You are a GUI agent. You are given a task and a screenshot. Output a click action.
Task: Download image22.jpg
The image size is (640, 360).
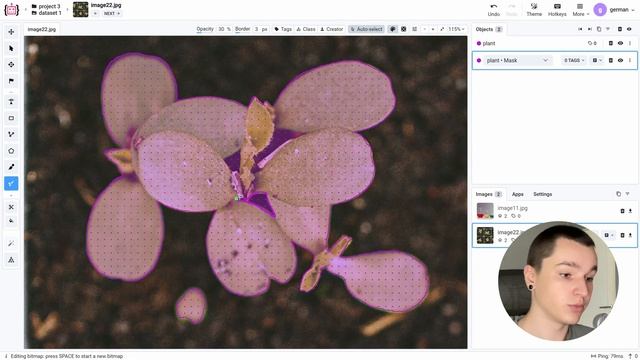pyautogui.click(x=630, y=235)
